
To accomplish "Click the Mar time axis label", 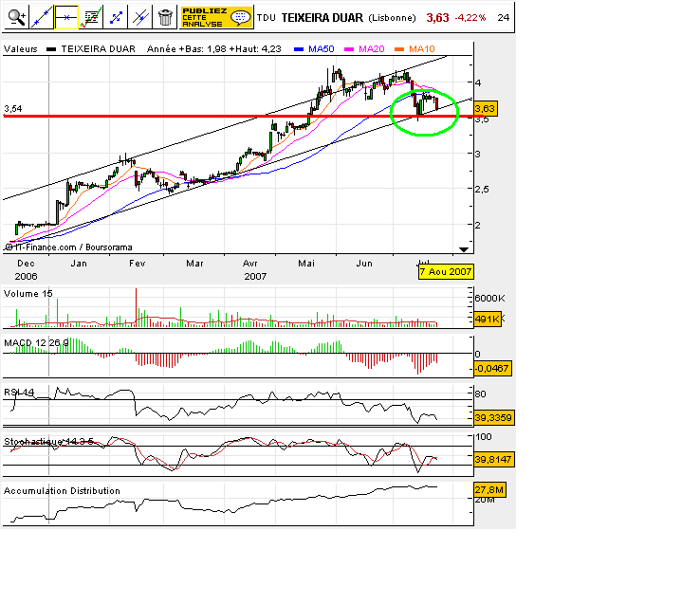I will (194, 264).
